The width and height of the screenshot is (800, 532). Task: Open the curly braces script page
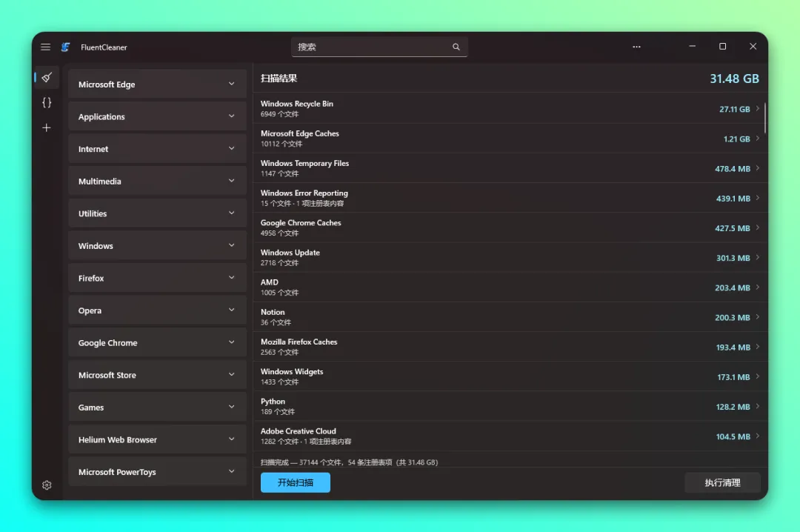(47, 103)
